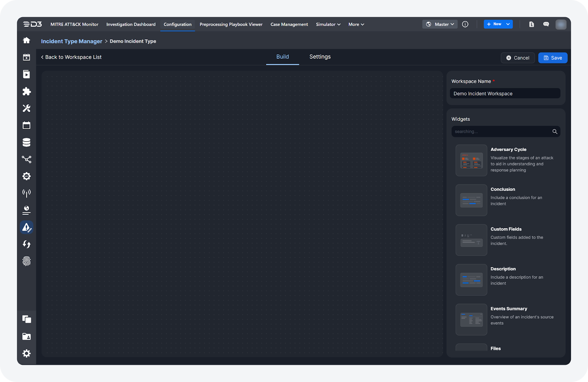
Task: Open Case Management in top navigation
Action: point(289,24)
